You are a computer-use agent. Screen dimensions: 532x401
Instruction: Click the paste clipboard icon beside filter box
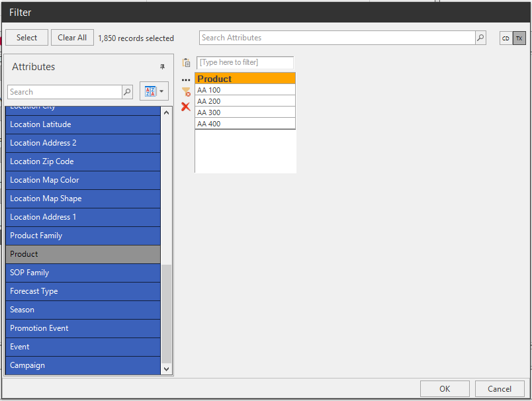(x=187, y=62)
